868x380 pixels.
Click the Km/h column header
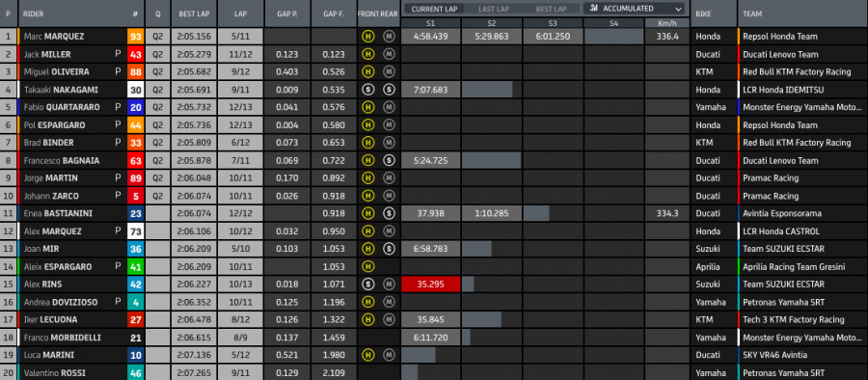tap(667, 23)
